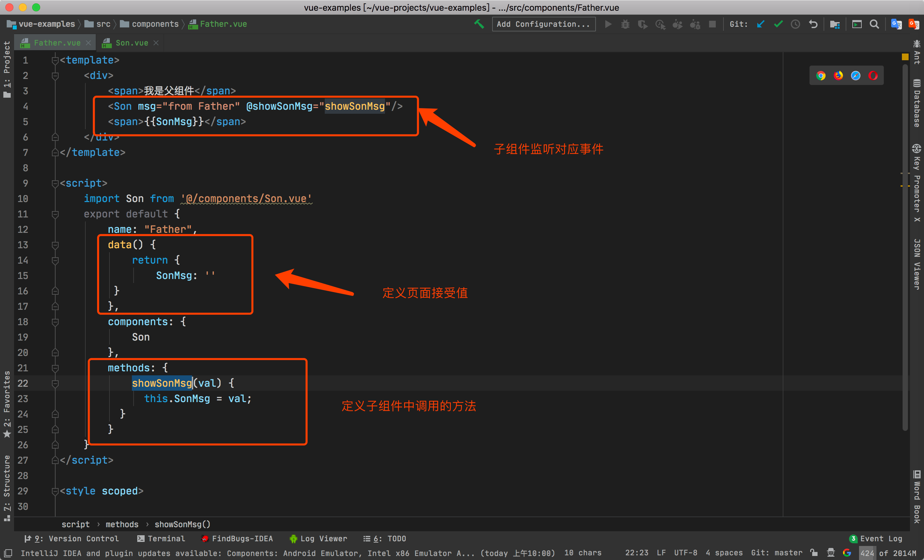The height and width of the screenshot is (560, 924).
Task: Collapse export default block at line 11
Action: [55, 214]
